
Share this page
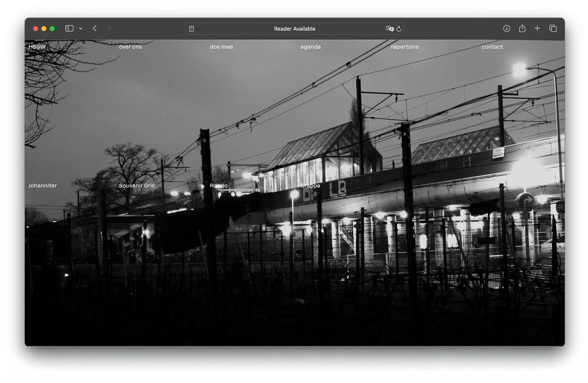[522, 28]
